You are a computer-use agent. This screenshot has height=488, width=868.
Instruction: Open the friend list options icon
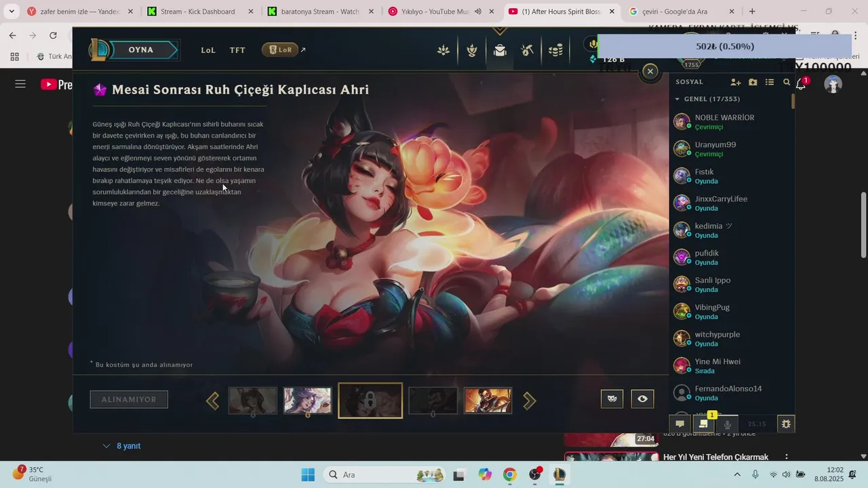[x=770, y=82]
